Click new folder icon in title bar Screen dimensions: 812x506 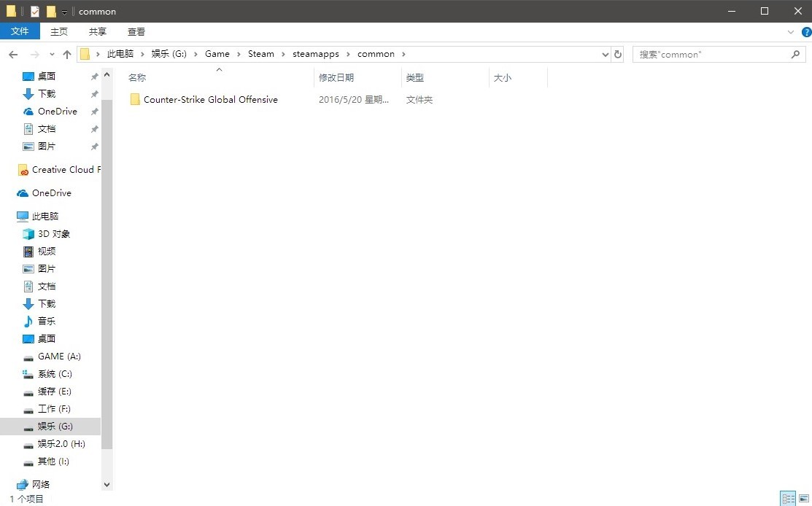click(51, 12)
